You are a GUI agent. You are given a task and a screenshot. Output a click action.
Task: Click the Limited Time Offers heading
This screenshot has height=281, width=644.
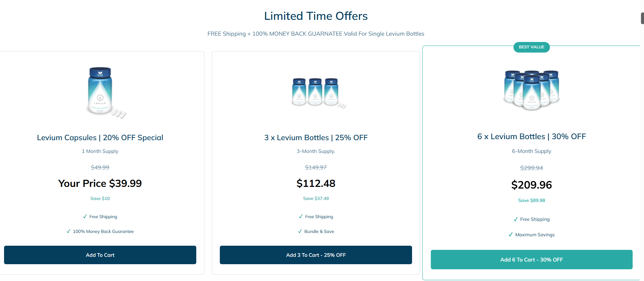[315, 16]
